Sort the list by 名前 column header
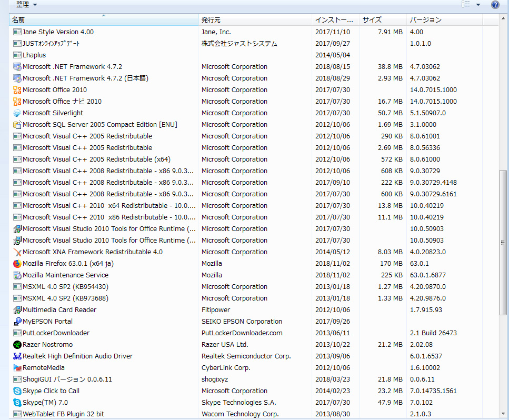The image size is (509, 420). (103, 20)
